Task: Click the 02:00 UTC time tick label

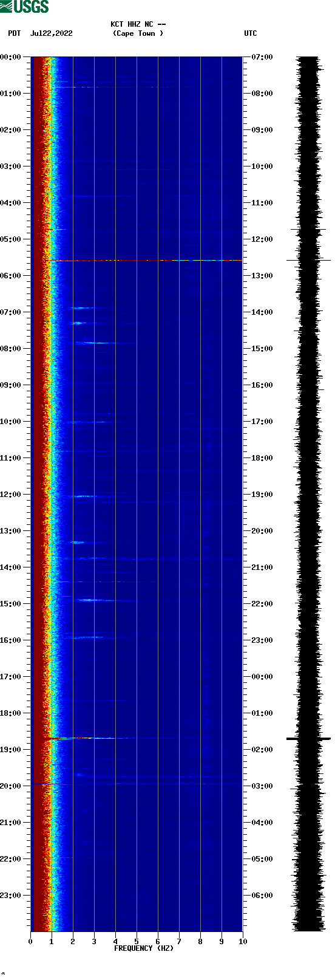Action: click(262, 750)
